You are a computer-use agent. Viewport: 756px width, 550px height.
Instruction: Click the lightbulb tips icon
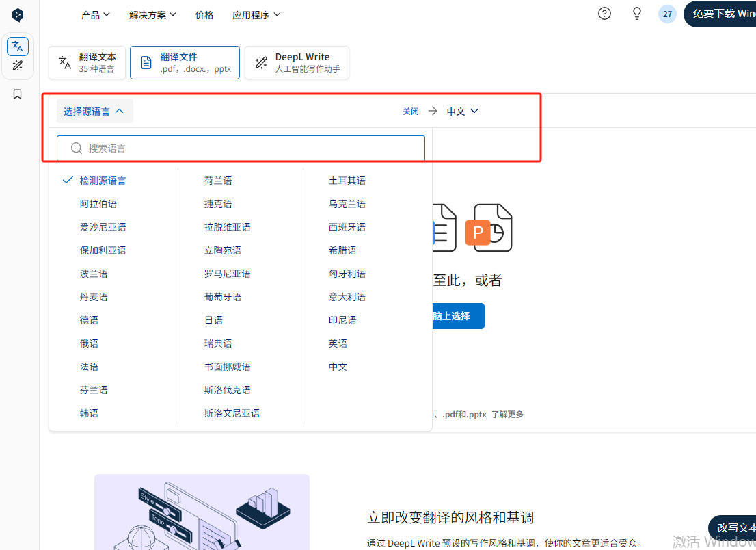point(637,14)
